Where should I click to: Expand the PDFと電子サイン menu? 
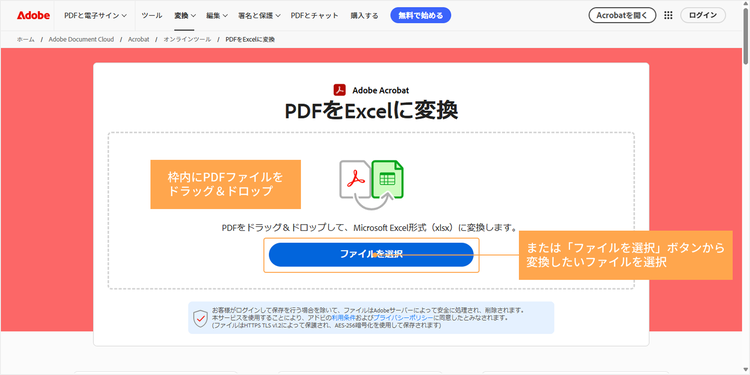[96, 15]
